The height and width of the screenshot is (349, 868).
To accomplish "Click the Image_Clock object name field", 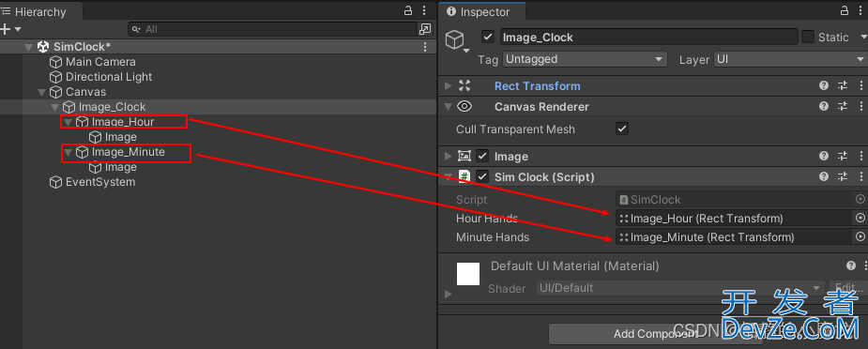I will tap(648, 37).
